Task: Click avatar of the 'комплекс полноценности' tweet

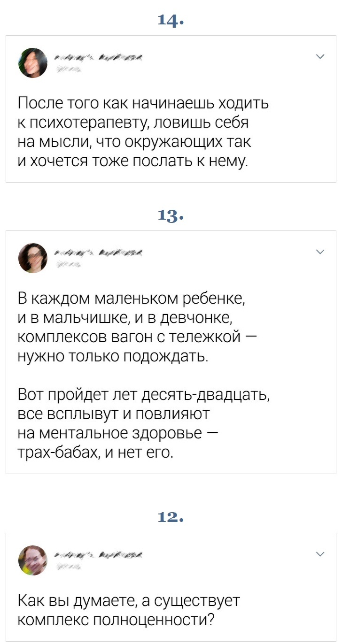Action: point(33,560)
